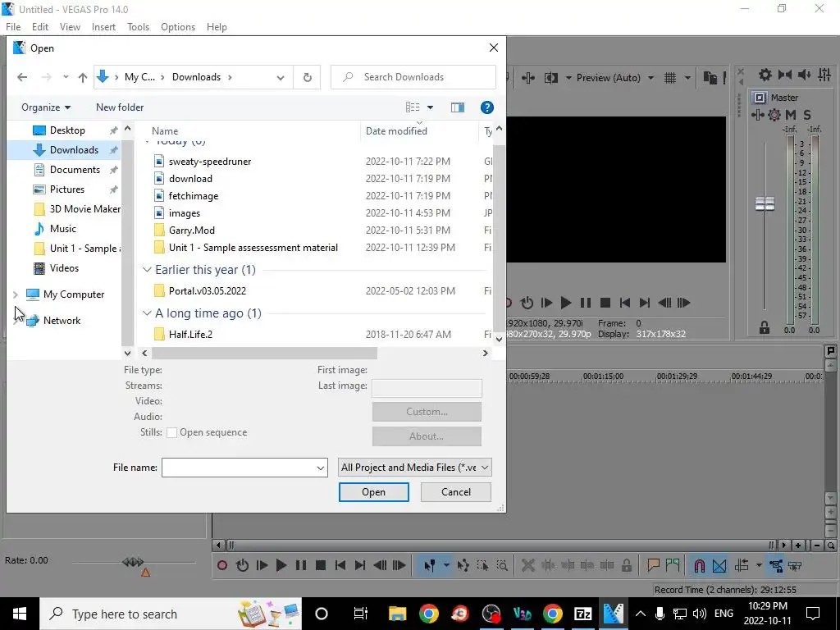Open the Organize dropdown menu
The height and width of the screenshot is (630, 840).
46,107
